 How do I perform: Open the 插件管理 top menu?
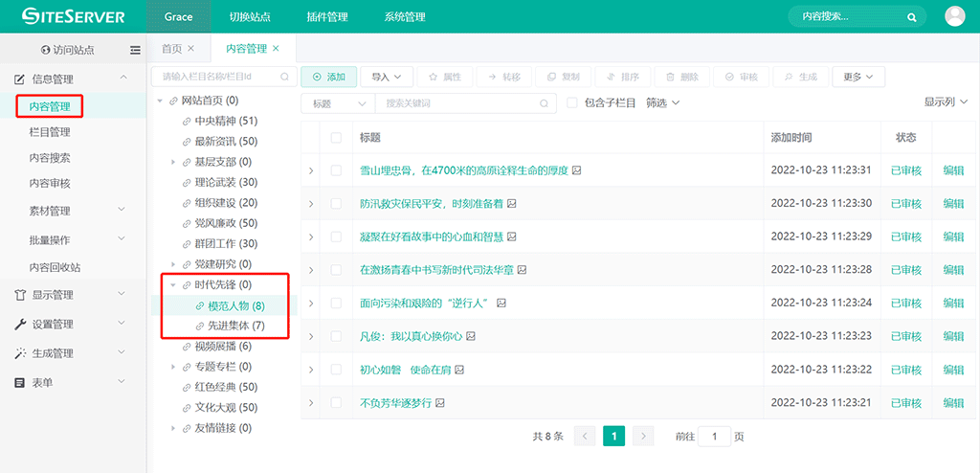(327, 17)
